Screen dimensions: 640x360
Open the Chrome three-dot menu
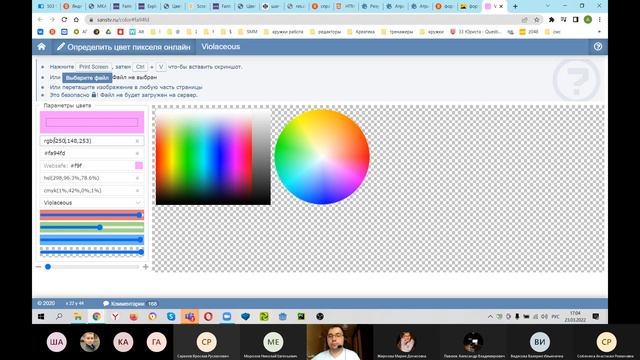pyautogui.click(x=600, y=20)
